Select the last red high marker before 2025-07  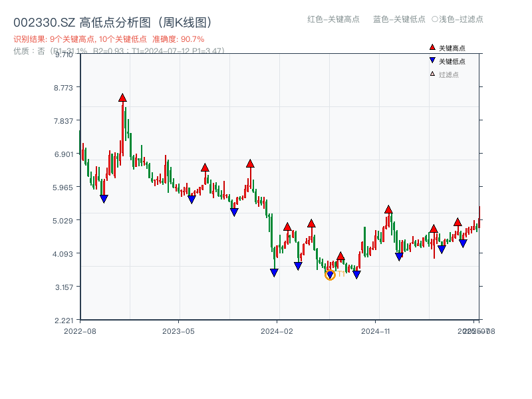click(458, 223)
